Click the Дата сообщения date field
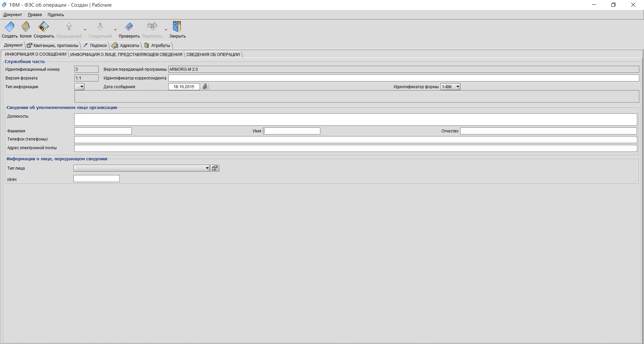 point(184,87)
